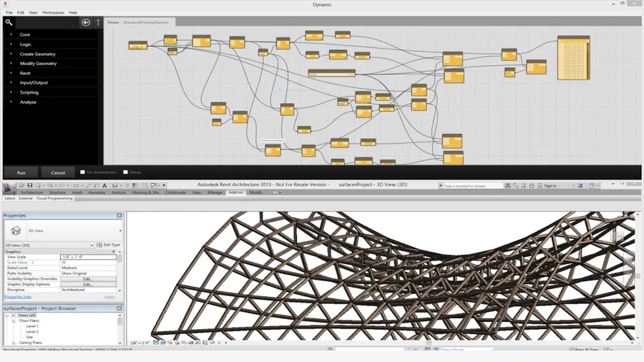Click the Default 3D View icon in Revit toolbar

click(x=115, y=185)
